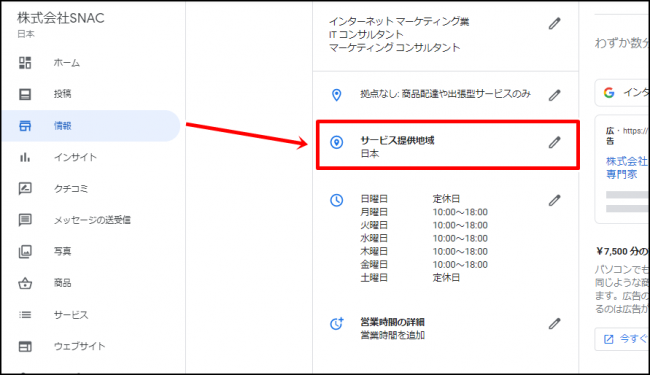650x375 pixels.
Task: Click 水曜日 row in hours
Action: click(x=424, y=238)
